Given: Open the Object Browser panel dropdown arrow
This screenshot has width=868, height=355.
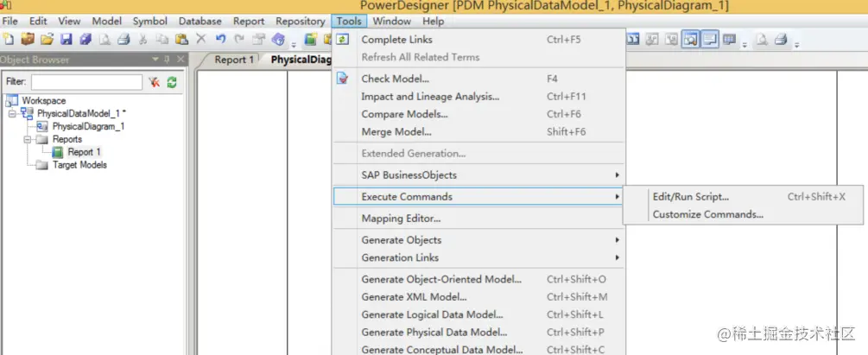Looking at the screenshot, I should coord(155,60).
